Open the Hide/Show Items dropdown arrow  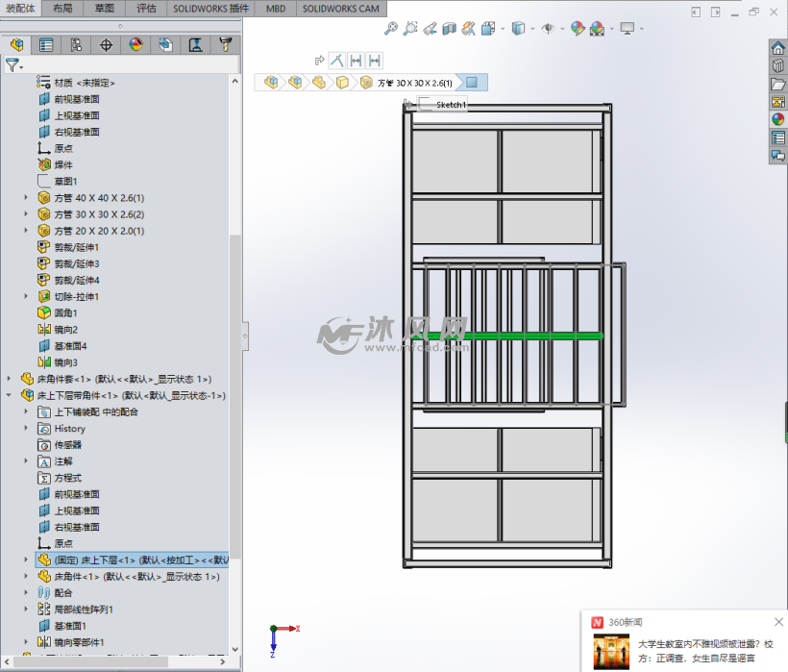562,29
